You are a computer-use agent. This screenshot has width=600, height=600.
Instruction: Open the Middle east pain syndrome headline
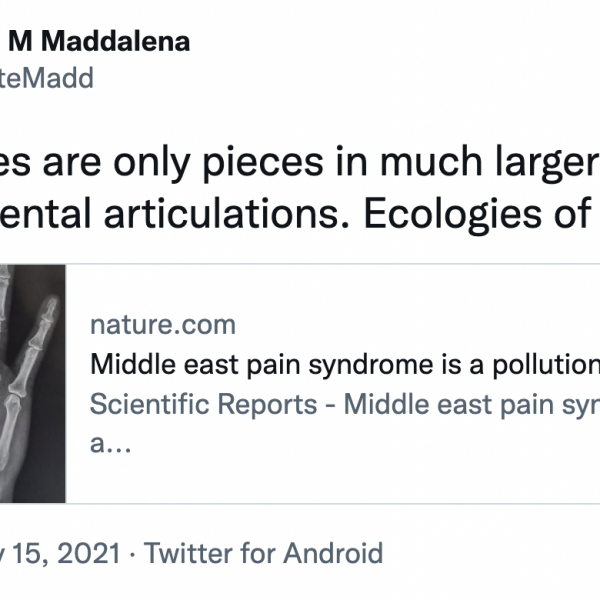340,364
